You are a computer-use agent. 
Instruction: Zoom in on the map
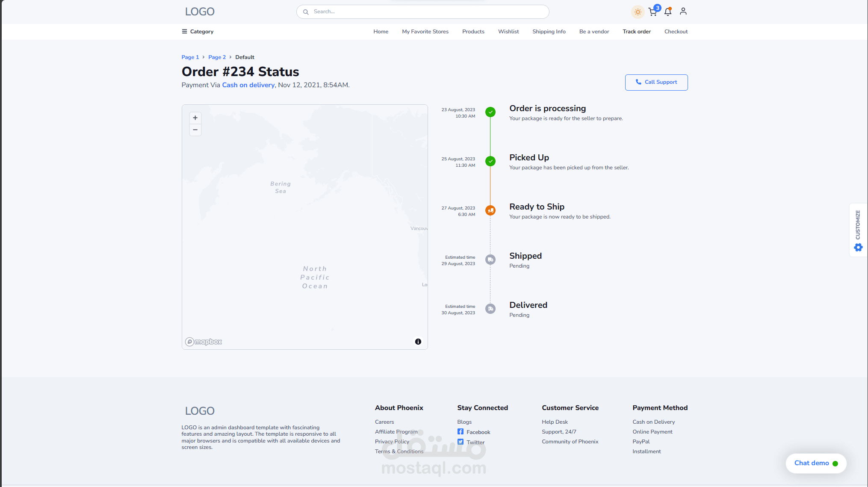195,118
